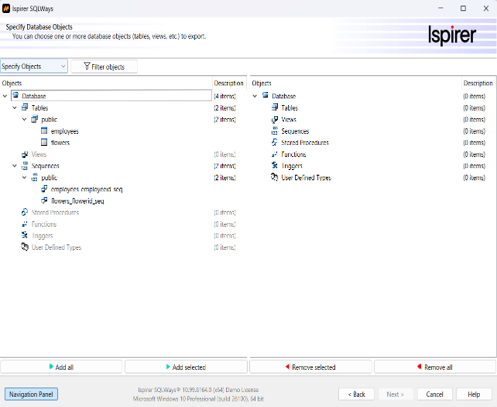The width and height of the screenshot is (497, 407).
Task: Click the public schema icon under Sequences
Action: point(34,177)
